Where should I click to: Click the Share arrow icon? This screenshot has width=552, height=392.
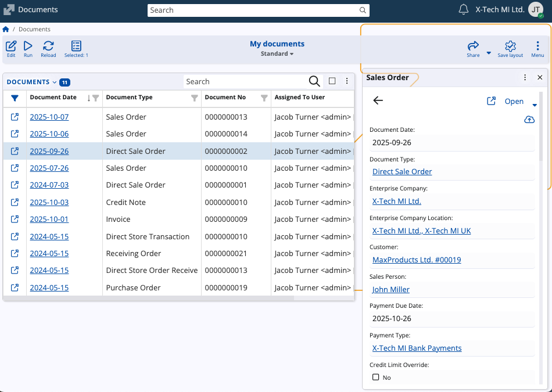(473, 46)
